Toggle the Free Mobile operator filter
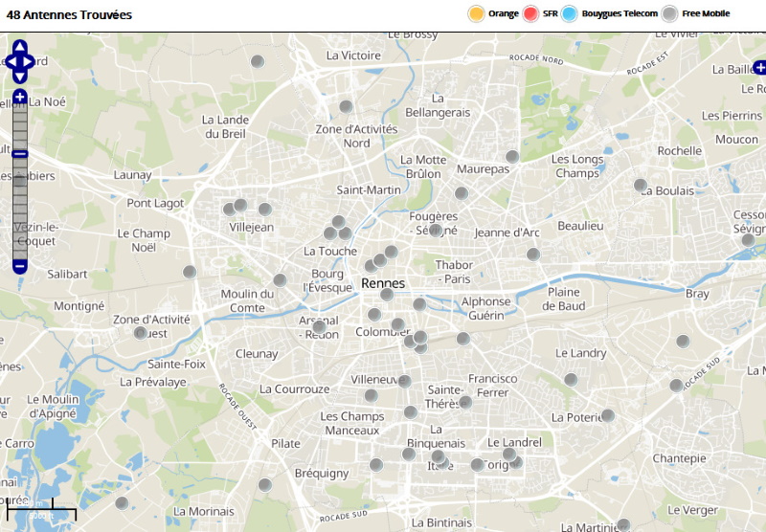Image resolution: width=766 pixels, height=532 pixels. tap(670, 13)
